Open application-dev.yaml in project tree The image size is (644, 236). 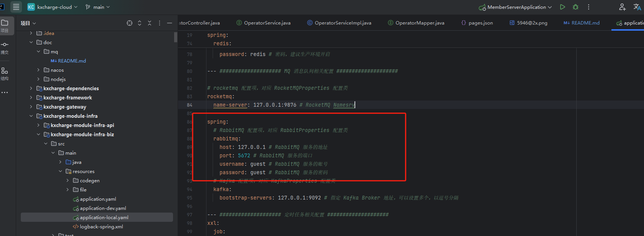tap(103, 208)
